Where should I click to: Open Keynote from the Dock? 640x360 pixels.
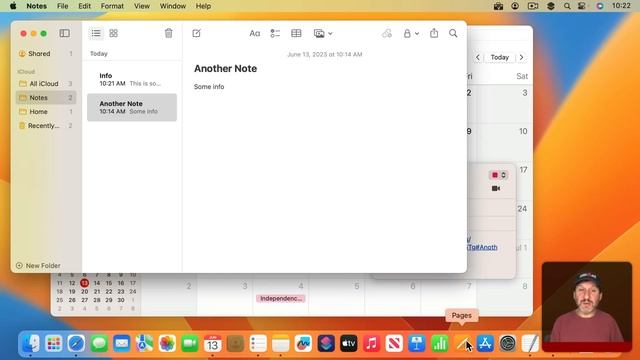pyautogui.click(x=417, y=343)
